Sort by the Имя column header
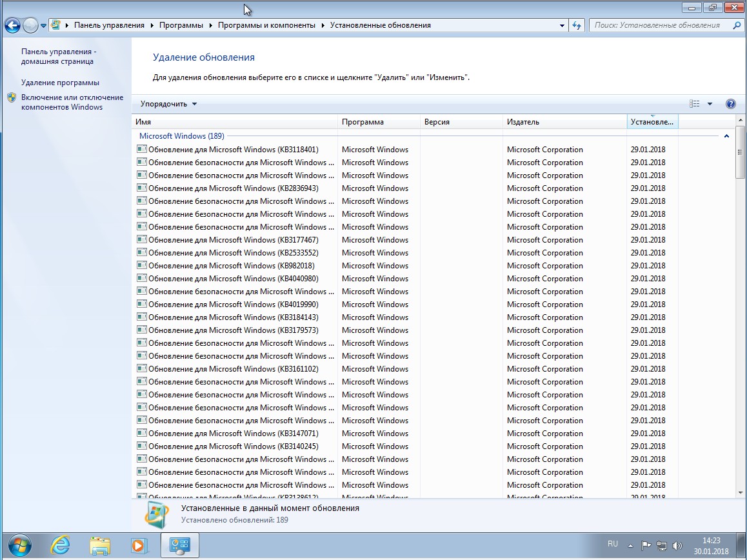Screen dimensions: 747x560 (234, 122)
